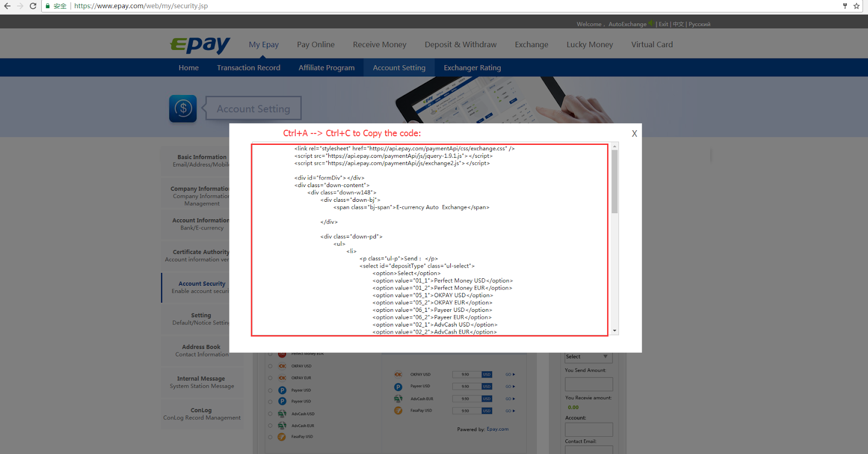Click the browser forward arrow
The height and width of the screenshot is (454, 868).
(x=20, y=6)
